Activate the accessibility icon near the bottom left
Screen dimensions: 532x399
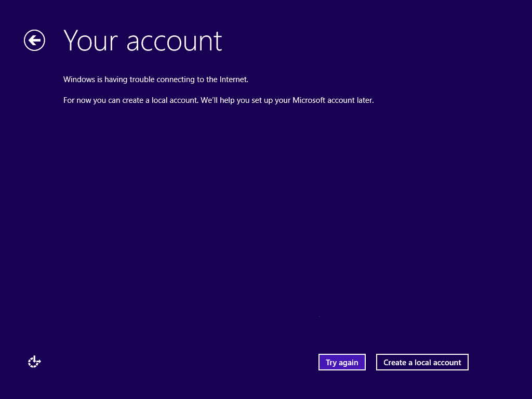pos(34,361)
